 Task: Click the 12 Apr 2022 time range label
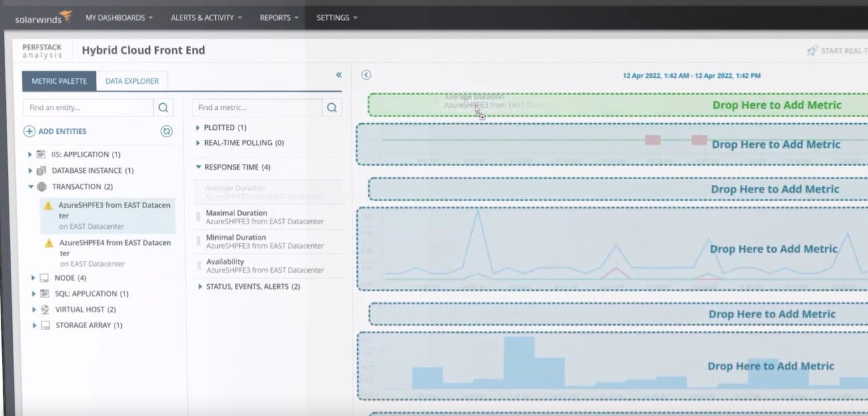point(691,76)
